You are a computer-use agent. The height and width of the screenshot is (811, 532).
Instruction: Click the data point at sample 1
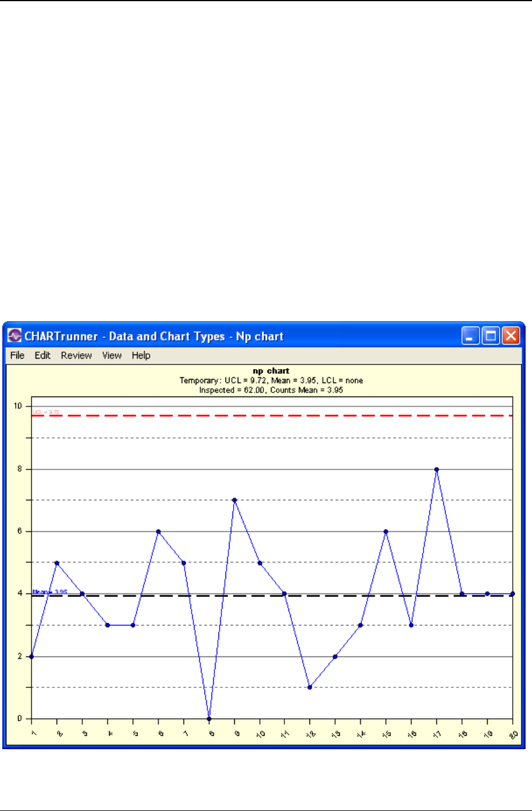point(32,656)
